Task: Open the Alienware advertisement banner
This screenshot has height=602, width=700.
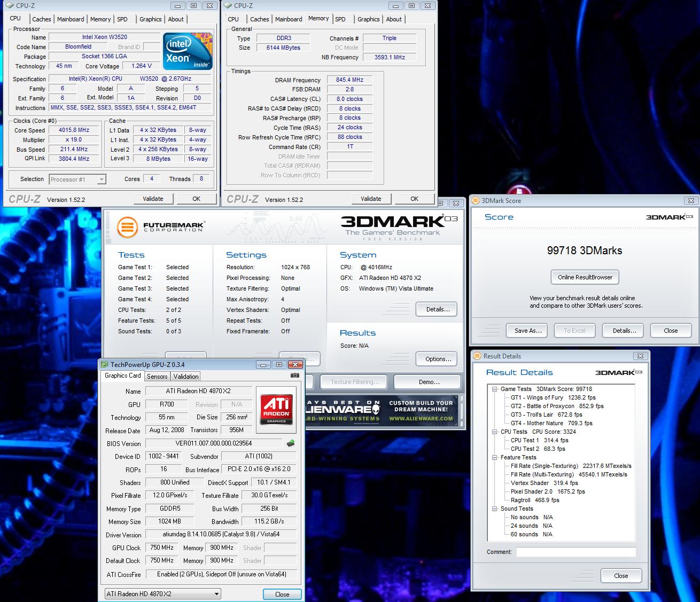Action: pos(381,410)
